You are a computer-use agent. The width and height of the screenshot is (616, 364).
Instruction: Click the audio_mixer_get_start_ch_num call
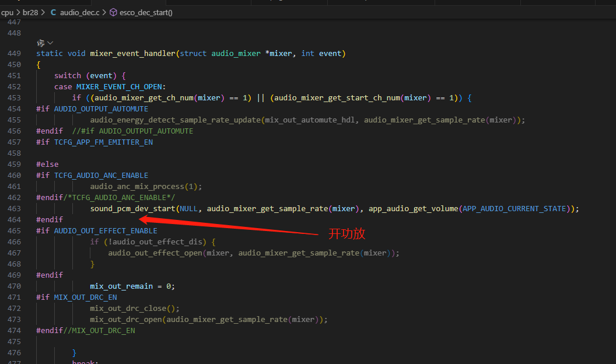[337, 98]
